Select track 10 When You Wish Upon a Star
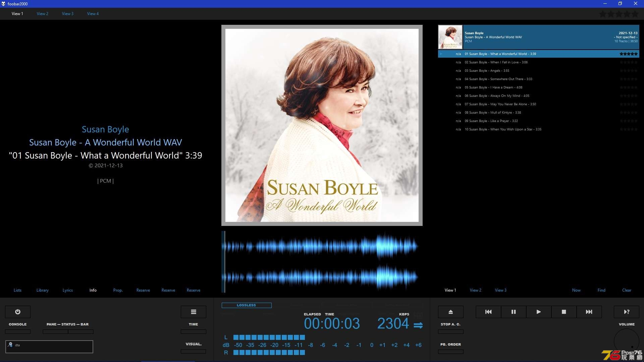 point(539,129)
